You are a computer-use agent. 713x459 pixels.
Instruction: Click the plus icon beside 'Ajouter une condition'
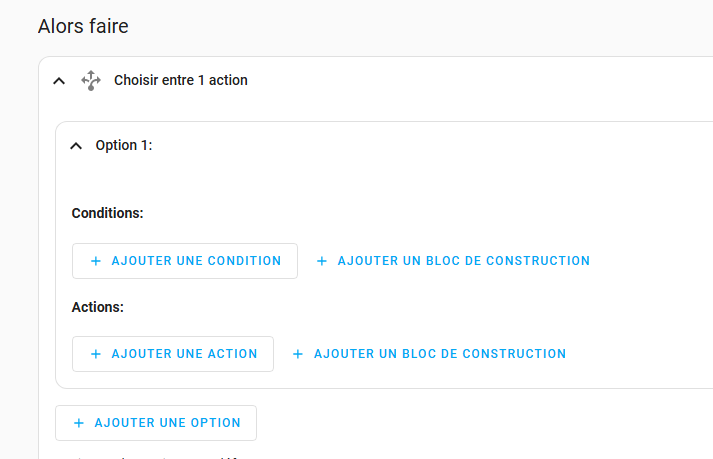pyautogui.click(x=96, y=261)
